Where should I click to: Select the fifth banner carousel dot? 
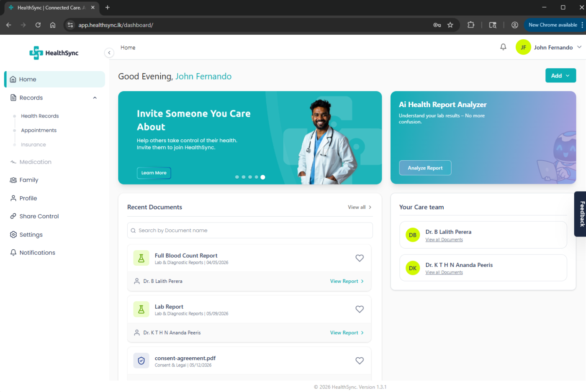click(263, 177)
